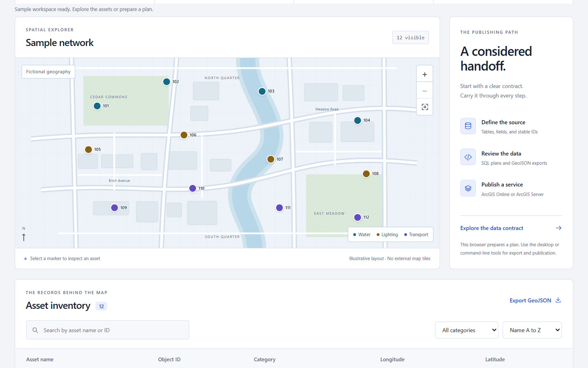Click the asset search input field
588x368 pixels.
(108, 330)
